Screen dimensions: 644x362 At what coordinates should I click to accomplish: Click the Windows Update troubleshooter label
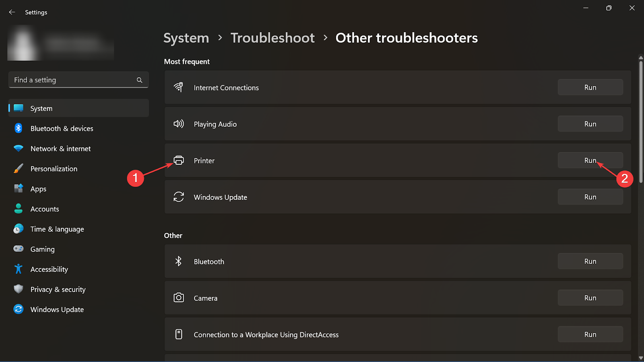(221, 197)
